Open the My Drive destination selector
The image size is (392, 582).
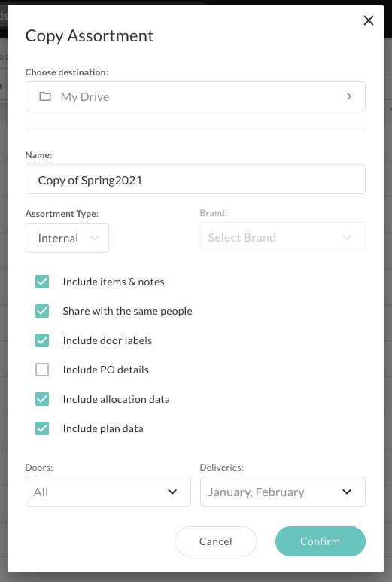click(x=196, y=96)
